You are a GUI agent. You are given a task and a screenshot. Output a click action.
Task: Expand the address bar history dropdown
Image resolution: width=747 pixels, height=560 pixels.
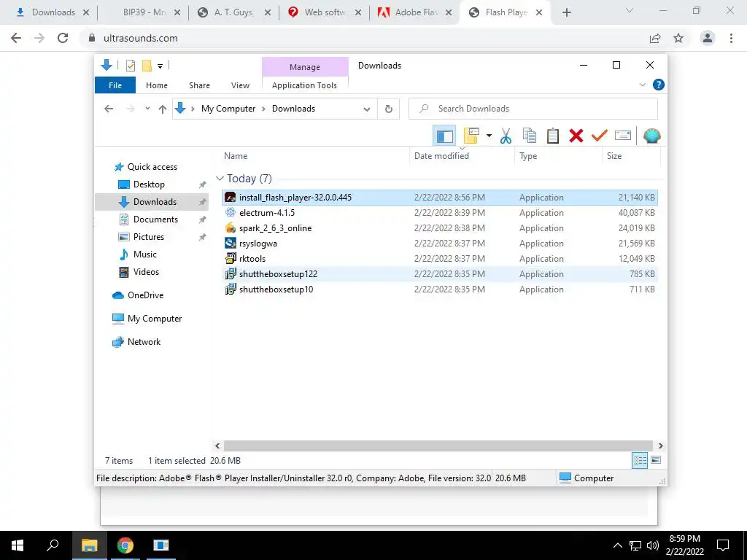click(x=366, y=109)
